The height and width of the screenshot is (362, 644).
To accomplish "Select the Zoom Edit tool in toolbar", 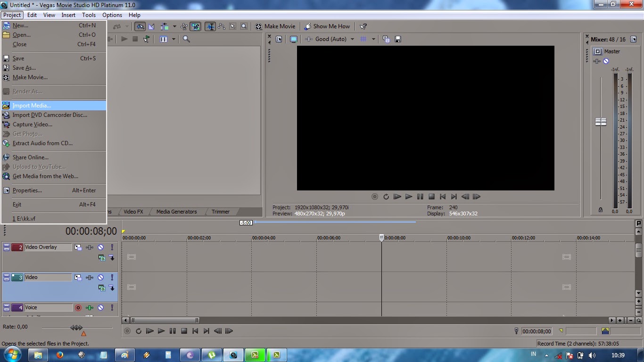I will pyautogui.click(x=244, y=26).
